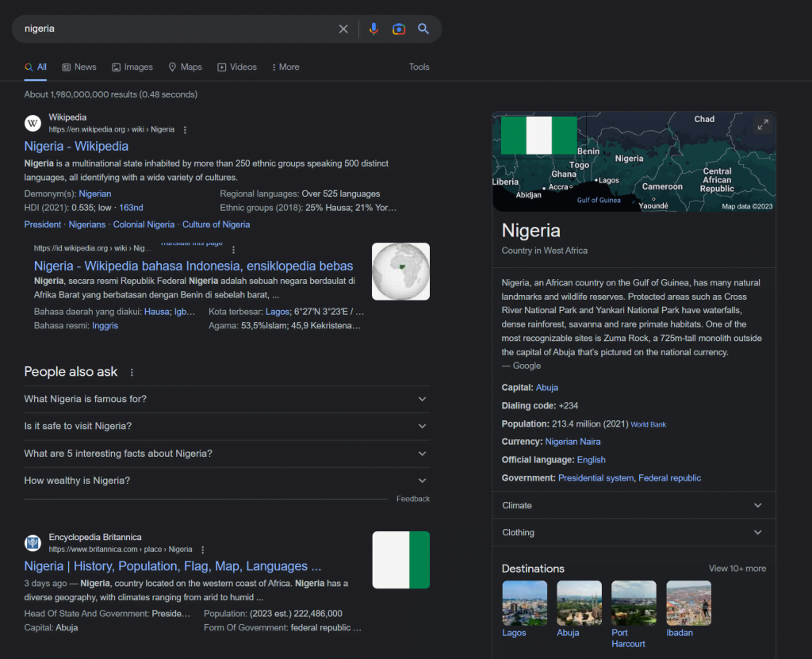Click the Encyclopedia Britannica favicon
Viewport: 812px width, 659px height.
(x=33, y=542)
